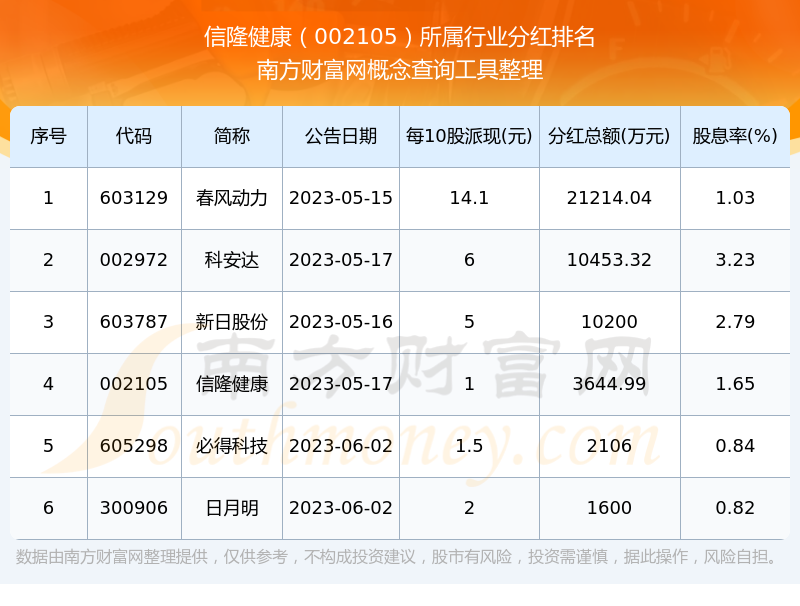800x606 pixels.
Task: Select the name 日月明
Action: (x=232, y=508)
